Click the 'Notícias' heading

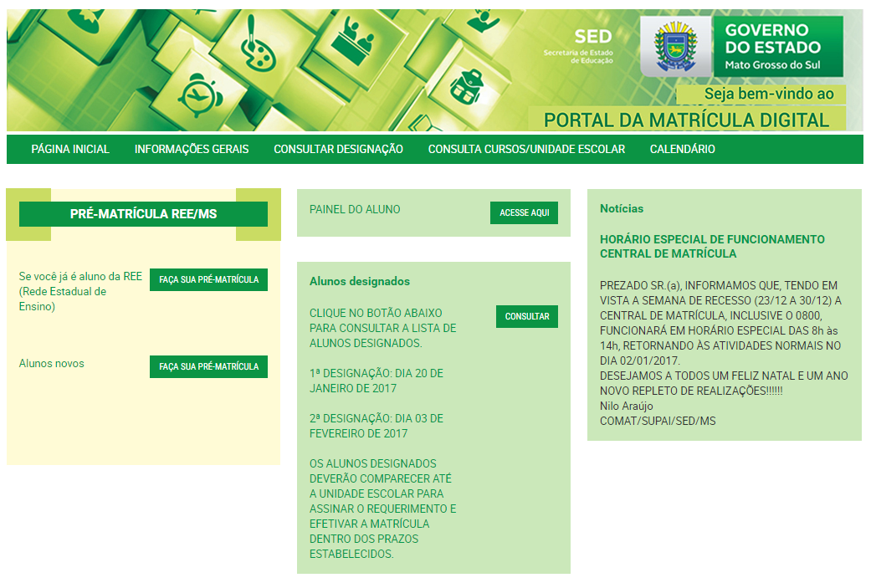point(622,209)
